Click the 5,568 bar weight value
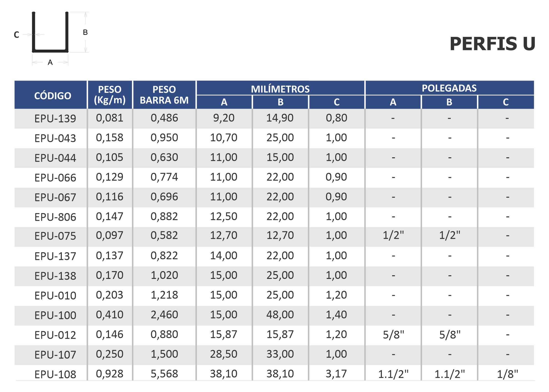Viewport: 549px width, 392px height. 164,374
